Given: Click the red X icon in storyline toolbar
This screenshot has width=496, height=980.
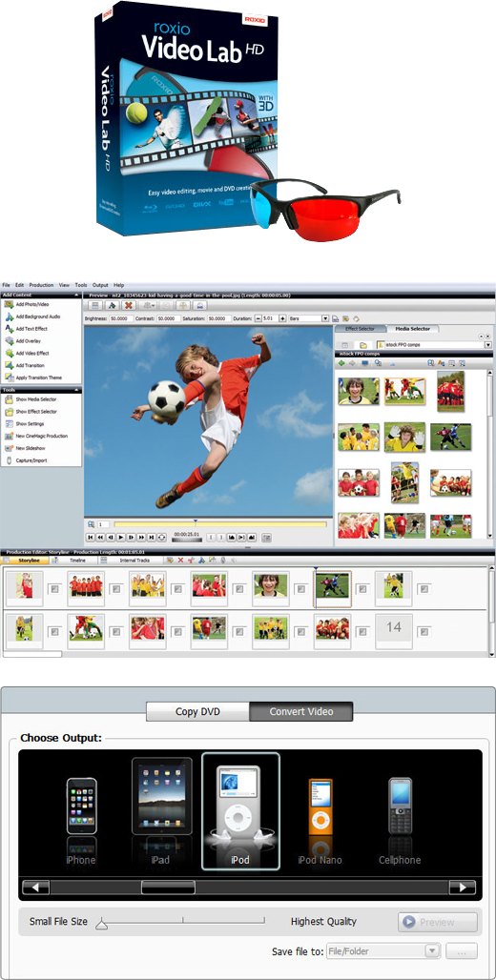Looking at the screenshot, I should pyautogui.click(x=181, y=560).
